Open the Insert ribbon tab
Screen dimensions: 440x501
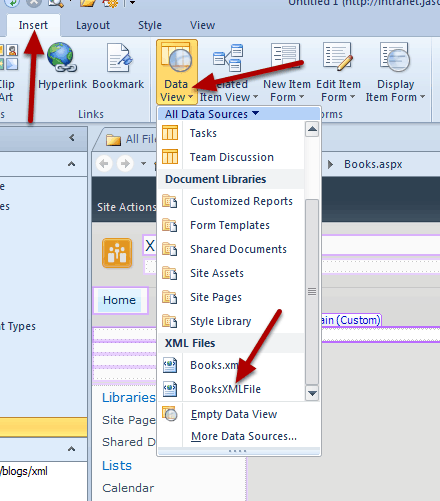33,25
